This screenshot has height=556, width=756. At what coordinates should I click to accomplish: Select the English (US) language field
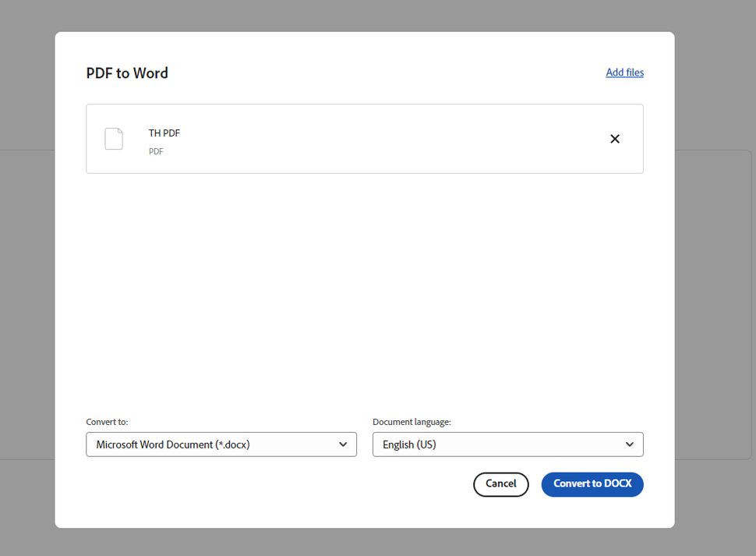tap(507, 444)
